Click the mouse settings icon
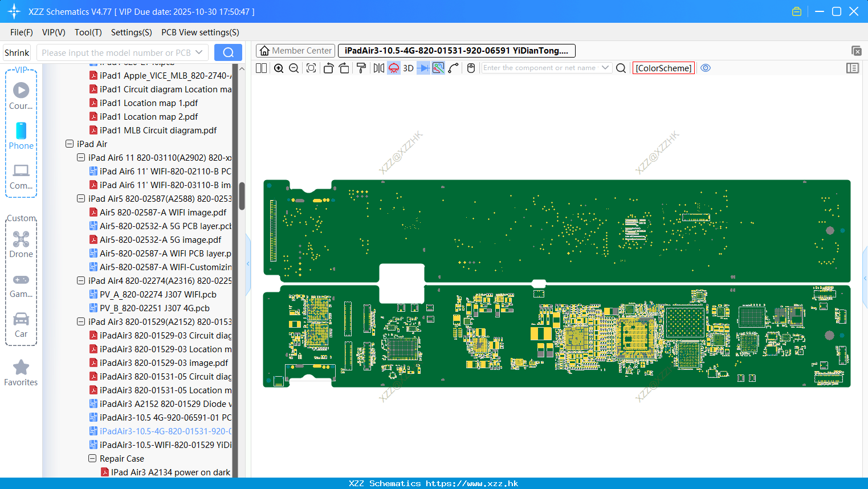Viewport: 868px width, 489px height. (471, 68)
